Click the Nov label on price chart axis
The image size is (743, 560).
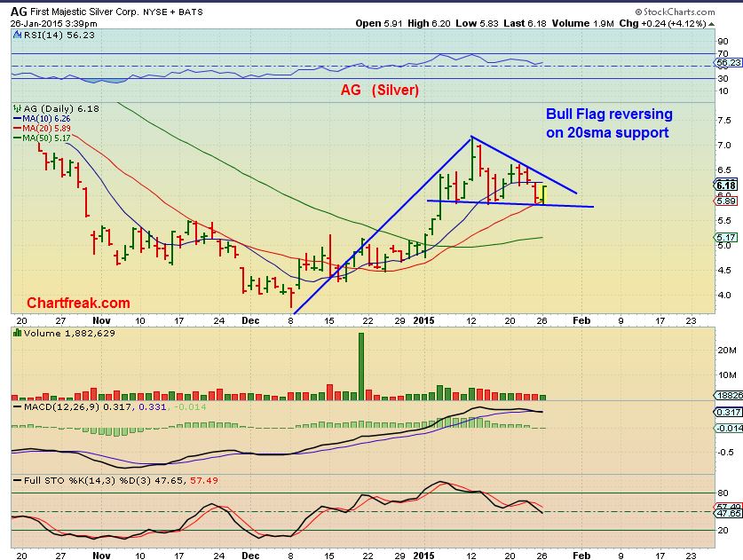[101, 320]
